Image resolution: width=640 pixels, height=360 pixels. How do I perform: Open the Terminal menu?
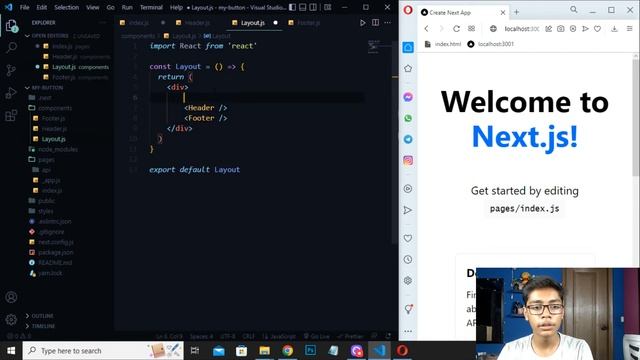(151, 7)
